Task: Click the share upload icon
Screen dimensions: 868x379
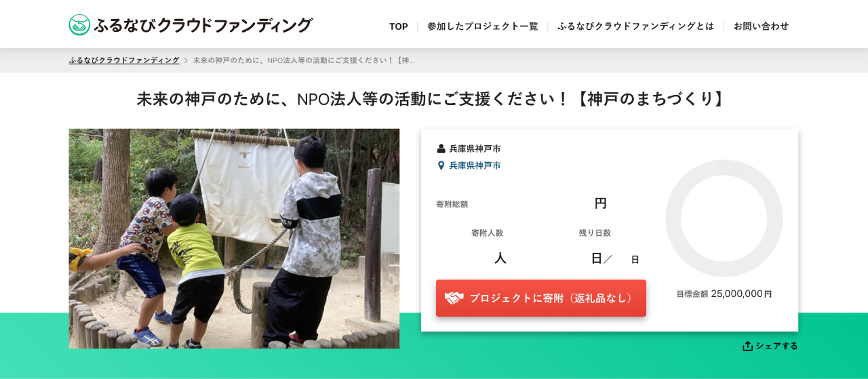Action: [x=747, y=346]
